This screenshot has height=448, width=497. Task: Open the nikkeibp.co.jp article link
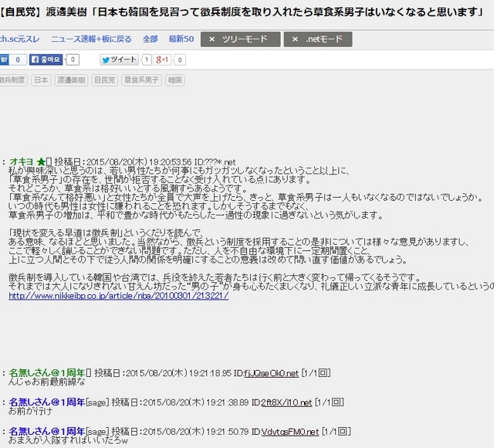[119, 295]
